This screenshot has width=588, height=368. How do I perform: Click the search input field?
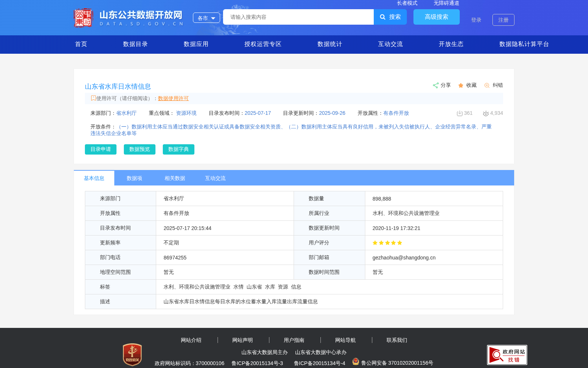[298, 17]
